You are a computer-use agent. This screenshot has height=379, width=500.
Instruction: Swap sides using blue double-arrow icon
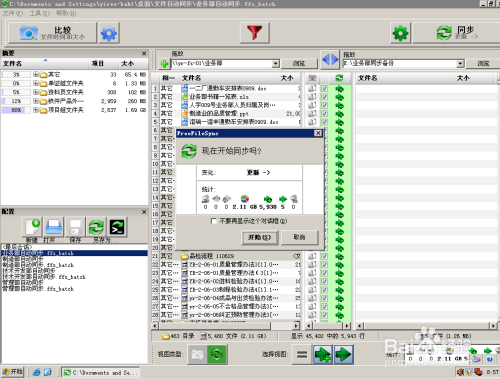(x=330, y=60)
